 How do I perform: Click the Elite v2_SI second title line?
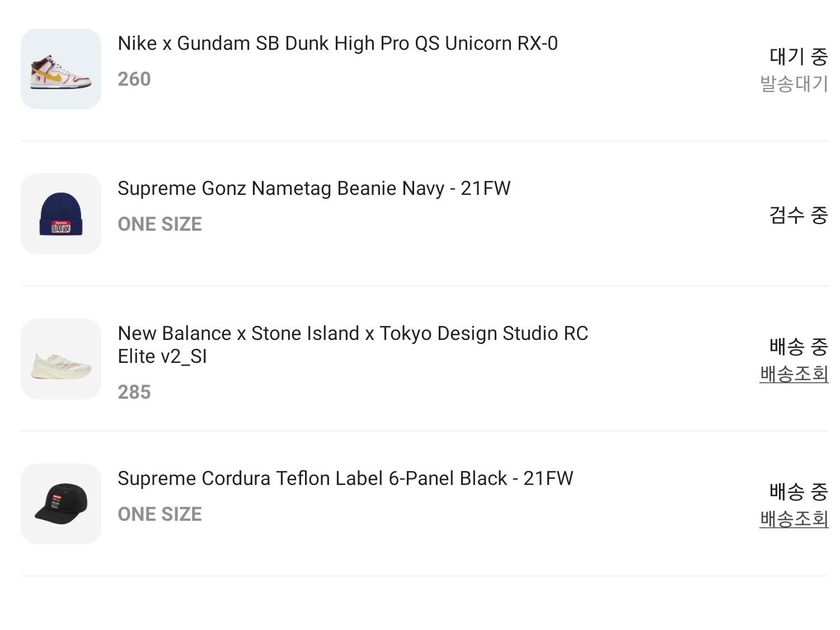tap(163, 357)
